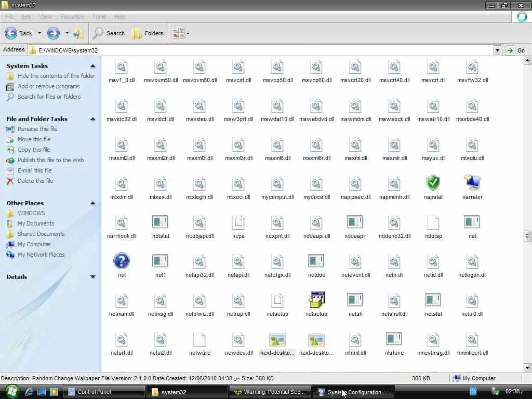532x399 pixels.
Task: Click Copy this file link
Action: (x=34, y=150)
